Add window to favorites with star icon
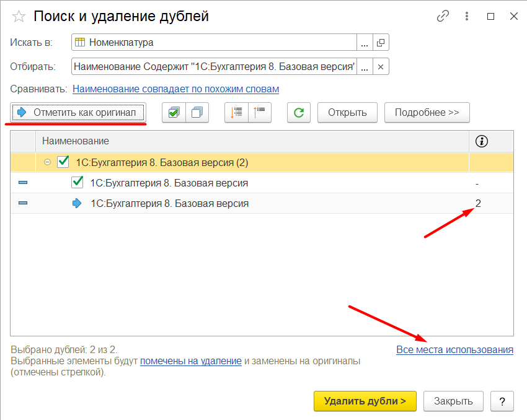The height and width of the screenshot is (420, 527). pos(19,16)
